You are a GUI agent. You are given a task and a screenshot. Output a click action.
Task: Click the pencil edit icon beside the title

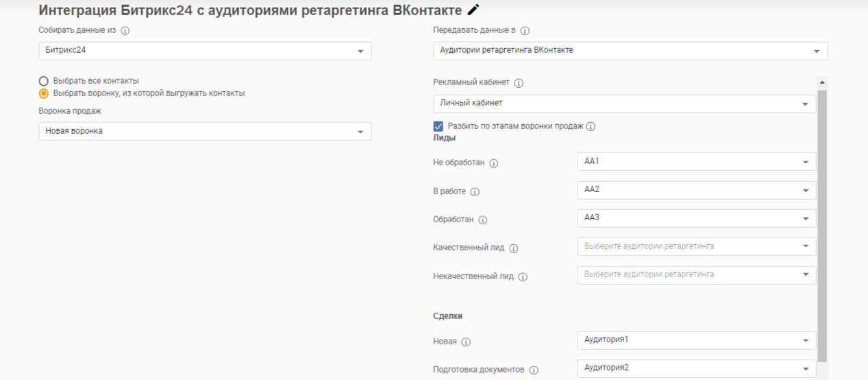[x=473, y=10]
